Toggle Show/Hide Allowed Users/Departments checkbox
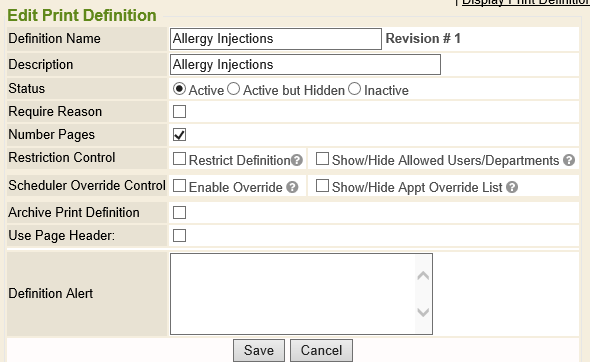The height and width of the screenshot is (362, 590). pyautogui.click(x=322, y=159)
